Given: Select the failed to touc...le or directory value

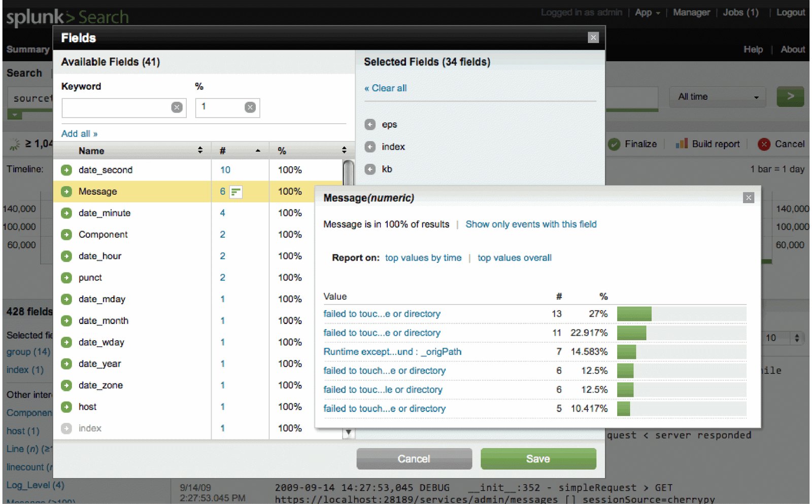Looking at the screenshot, I should coord(383,389).
